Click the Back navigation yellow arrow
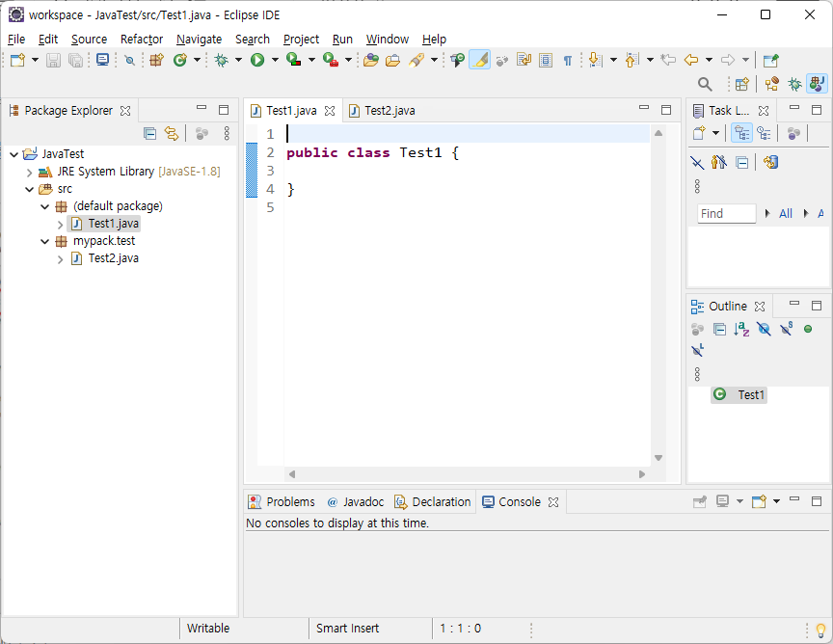The height and width of the screenshot is (644, 833). click(690, 60)
